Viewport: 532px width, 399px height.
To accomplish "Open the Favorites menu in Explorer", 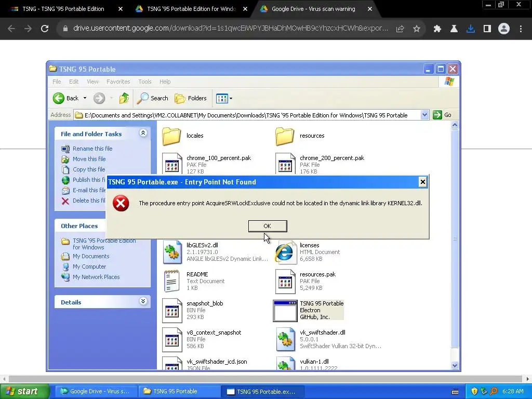I will pos(118,82).
